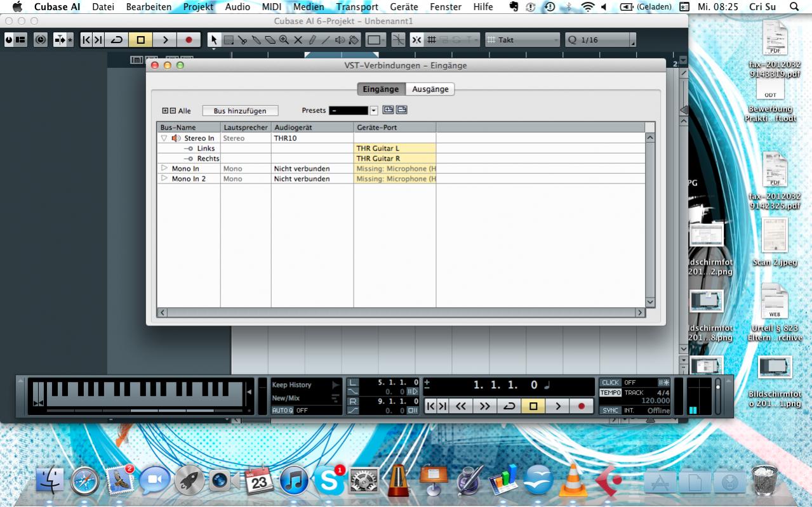
Task: Open the Projekt menu
Action: 198,7
